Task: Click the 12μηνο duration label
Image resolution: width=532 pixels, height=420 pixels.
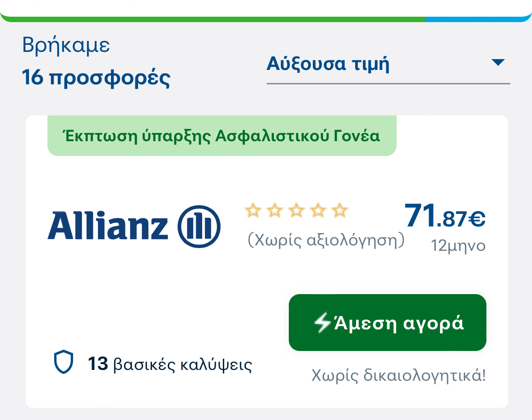Action: pos(458,245)
